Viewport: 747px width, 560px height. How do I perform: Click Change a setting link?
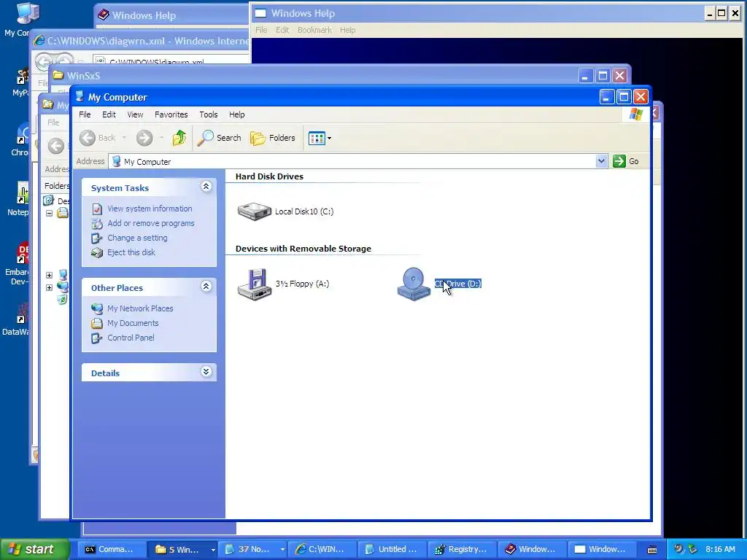coord(137,238)
